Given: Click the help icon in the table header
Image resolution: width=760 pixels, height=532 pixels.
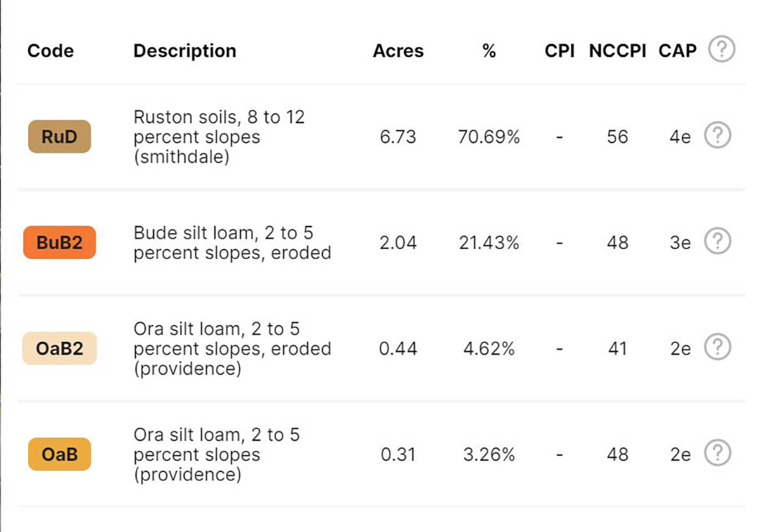Looking at the screenshot, I should 721,49.
